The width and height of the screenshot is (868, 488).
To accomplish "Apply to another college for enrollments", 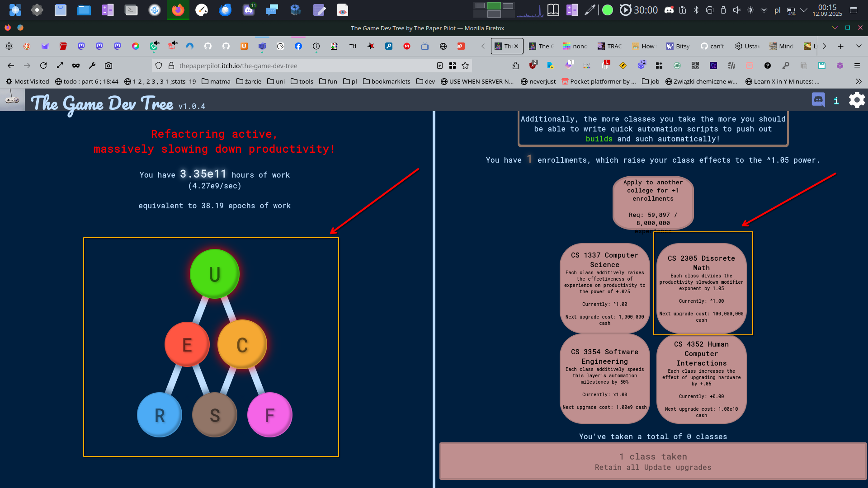I will tap(653, 202).
